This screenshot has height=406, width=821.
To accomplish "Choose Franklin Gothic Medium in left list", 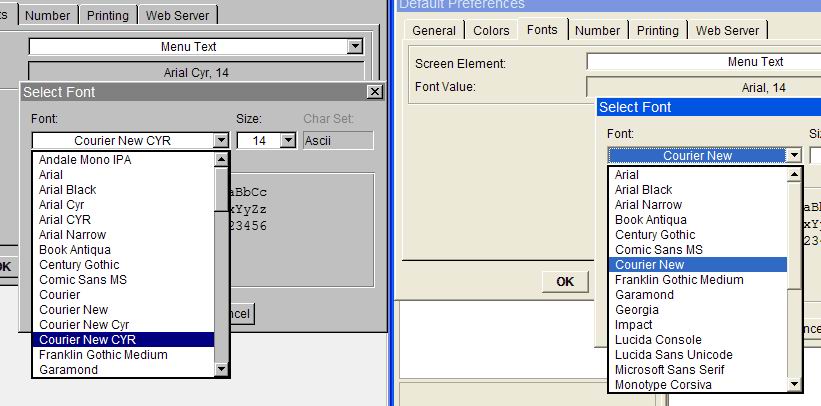I will pos(103,355).
